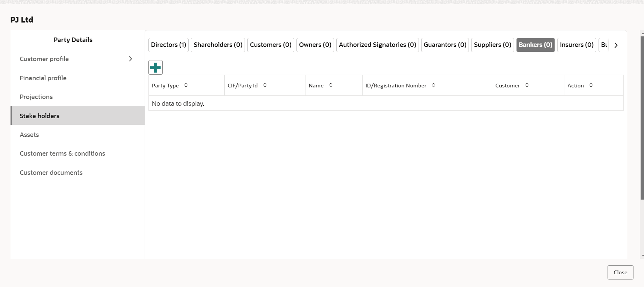Close the PJ Ltd dialog
644x287 pixels.
coord(620,272)
